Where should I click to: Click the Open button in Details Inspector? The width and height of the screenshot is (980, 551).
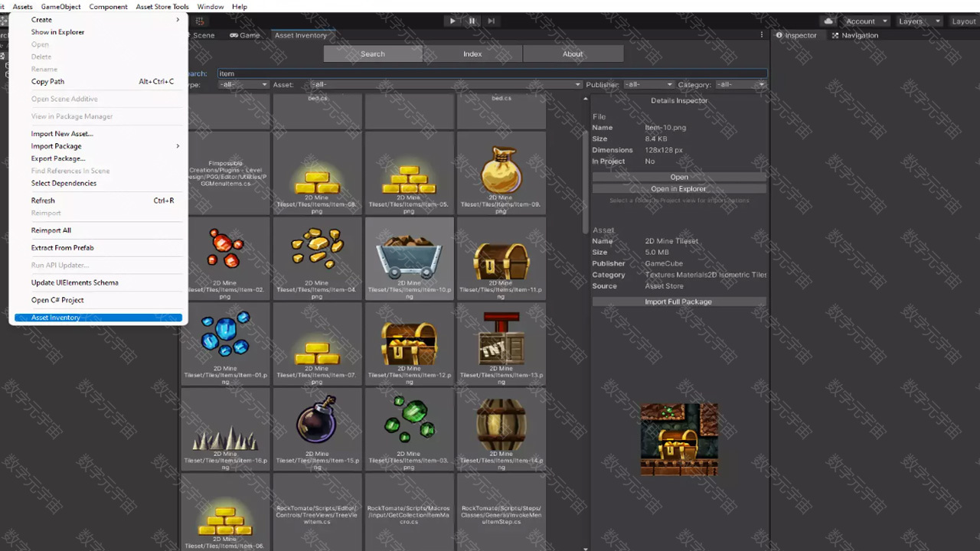[x=679, y=177]
